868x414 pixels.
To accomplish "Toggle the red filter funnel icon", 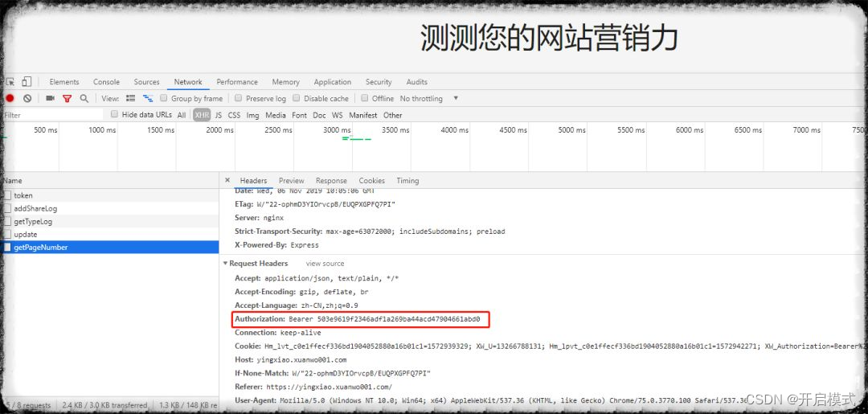I will click(67, 99).
